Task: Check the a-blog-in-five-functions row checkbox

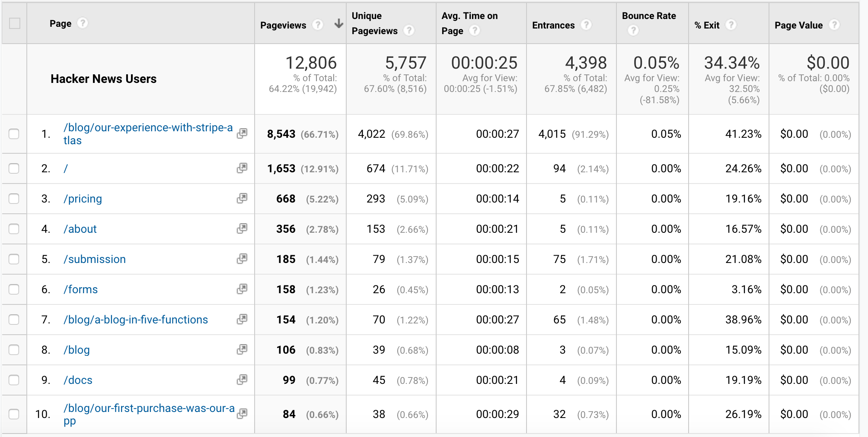Action: pos(14,320)
